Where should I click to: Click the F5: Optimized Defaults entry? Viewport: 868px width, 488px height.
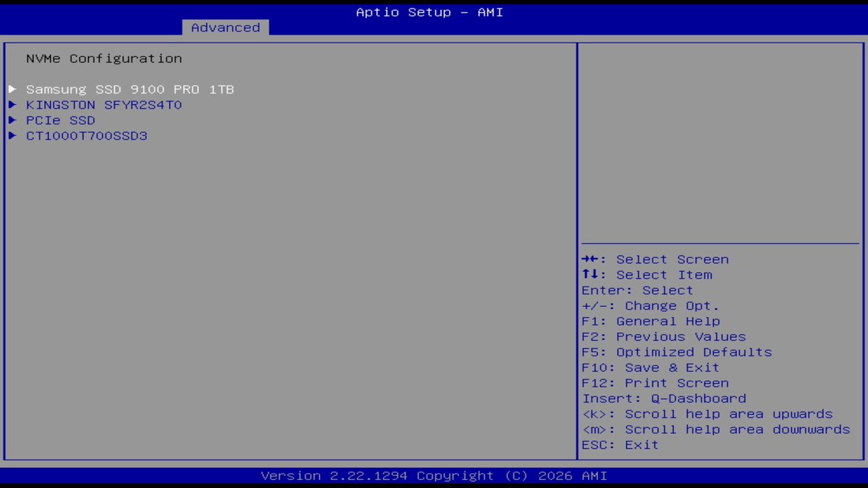coord(676,352)
